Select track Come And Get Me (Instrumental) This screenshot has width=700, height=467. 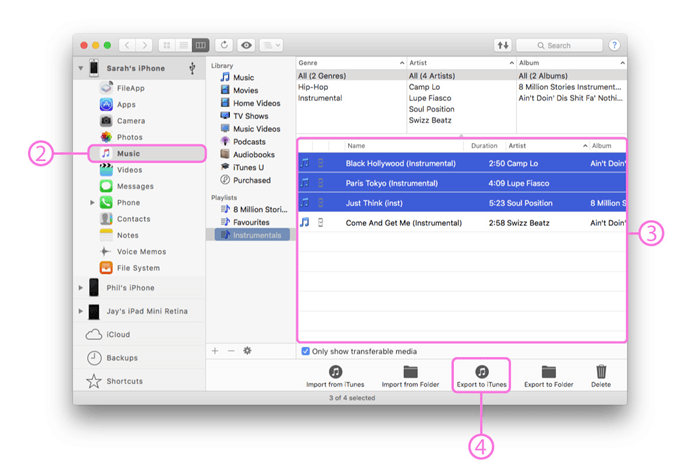pyautogui.click(x=462, y=222)
